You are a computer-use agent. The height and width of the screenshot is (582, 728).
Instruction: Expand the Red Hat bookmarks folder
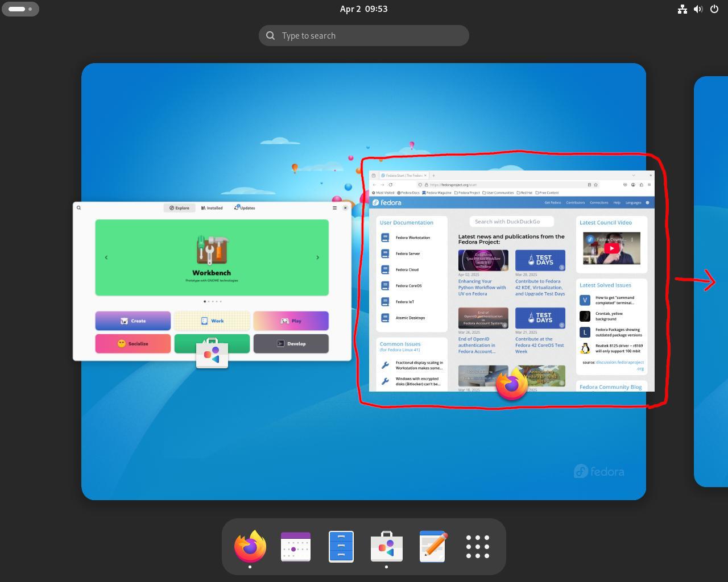(x=524, y=193)
